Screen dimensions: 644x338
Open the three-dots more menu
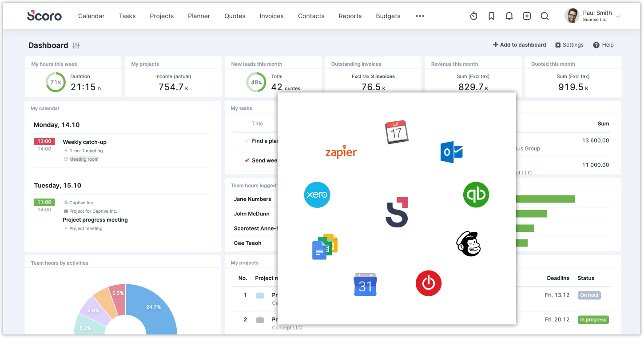(420, 16)
